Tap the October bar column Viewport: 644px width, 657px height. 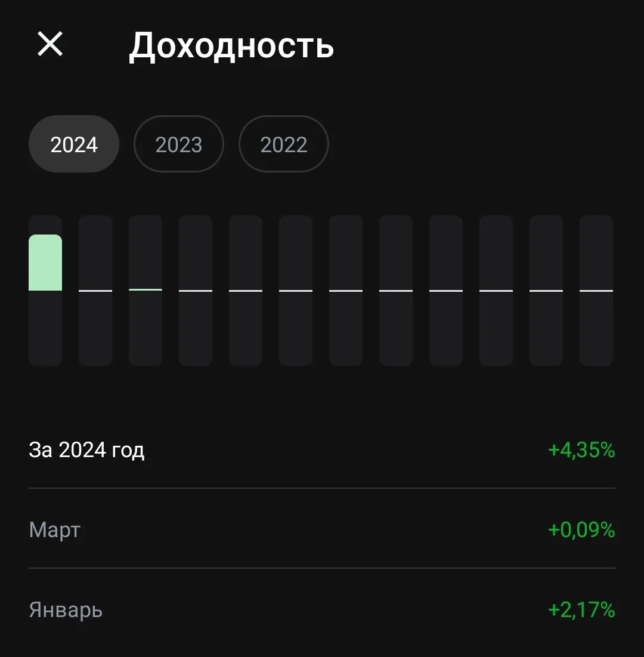pos(496,291)
